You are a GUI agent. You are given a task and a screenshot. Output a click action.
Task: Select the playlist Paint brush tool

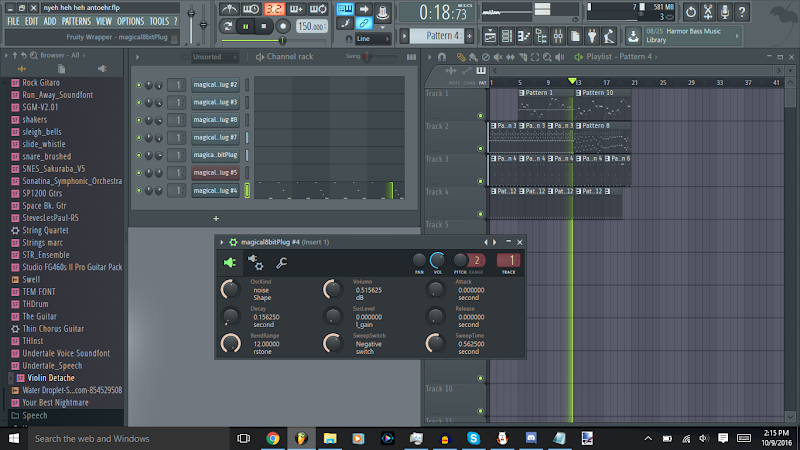click(473, 57)
